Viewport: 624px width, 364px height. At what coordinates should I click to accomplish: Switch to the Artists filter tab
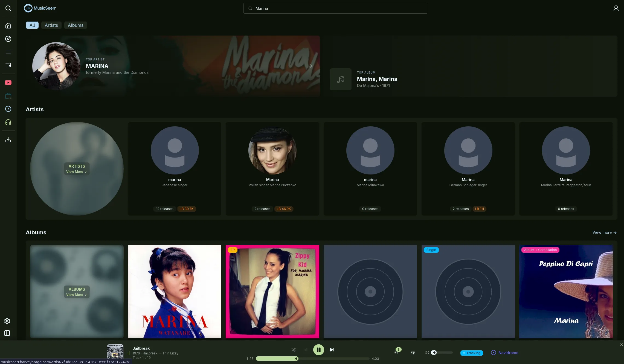(51, 25)
